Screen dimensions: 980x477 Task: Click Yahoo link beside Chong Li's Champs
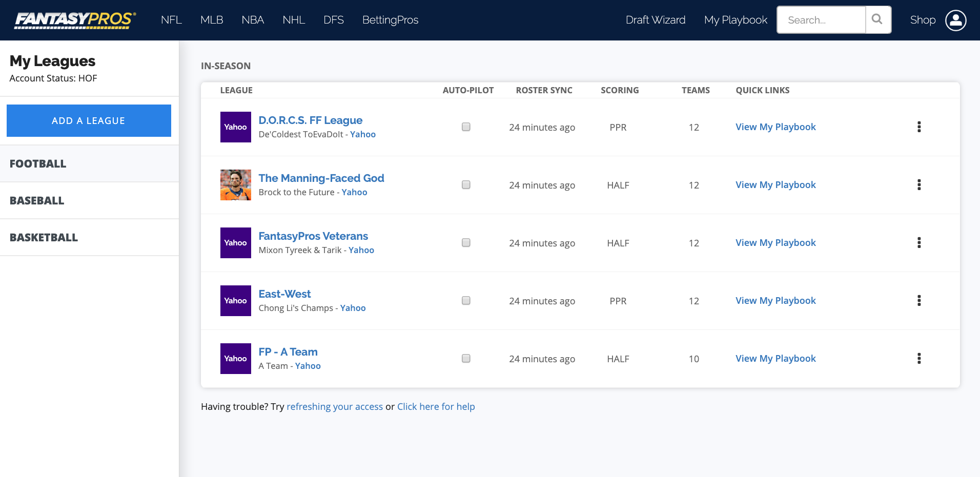click(x=353, y=308)
